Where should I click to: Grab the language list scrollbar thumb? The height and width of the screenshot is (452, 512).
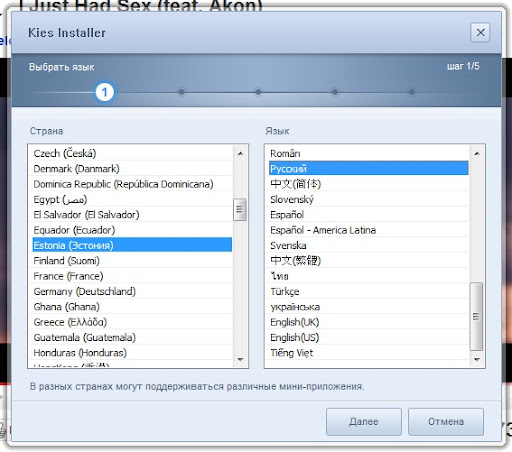coord(477,316)
